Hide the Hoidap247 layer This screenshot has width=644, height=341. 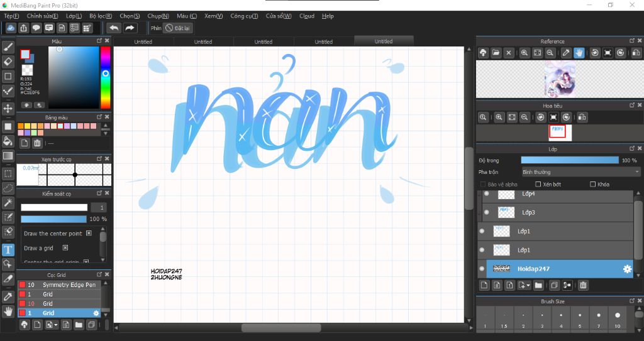(482, 269)
